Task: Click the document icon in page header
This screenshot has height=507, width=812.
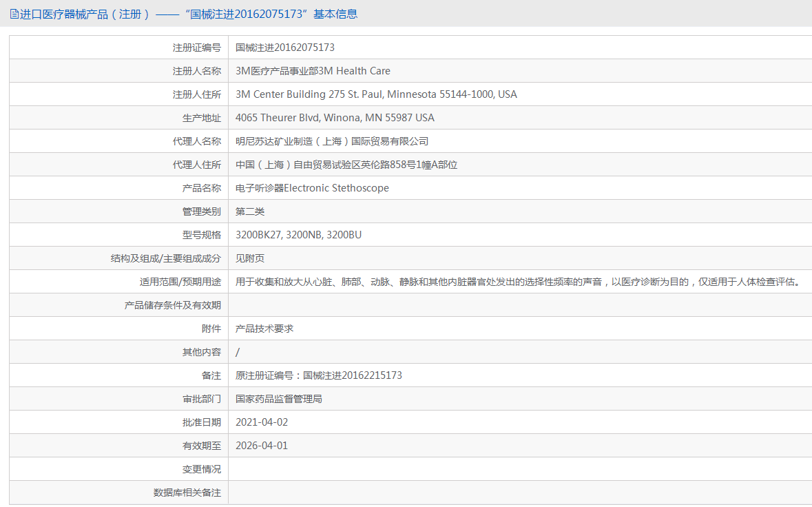Action: [14, 14]
